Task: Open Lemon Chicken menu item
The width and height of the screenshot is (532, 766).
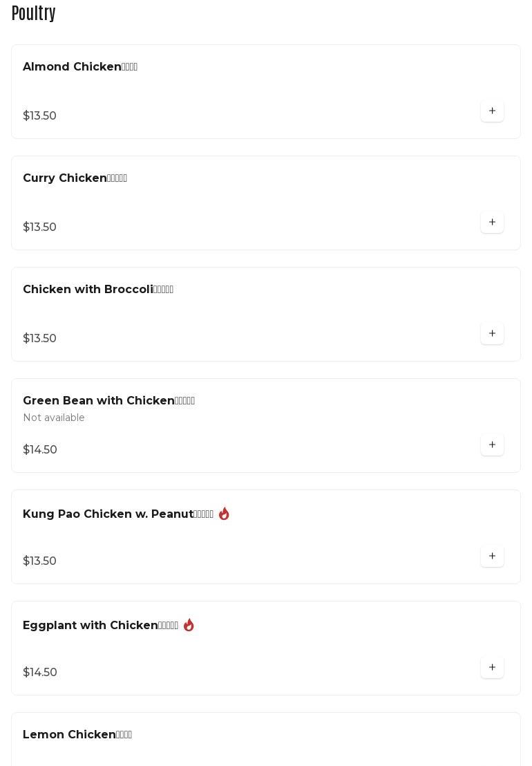Action: point(77,734)
